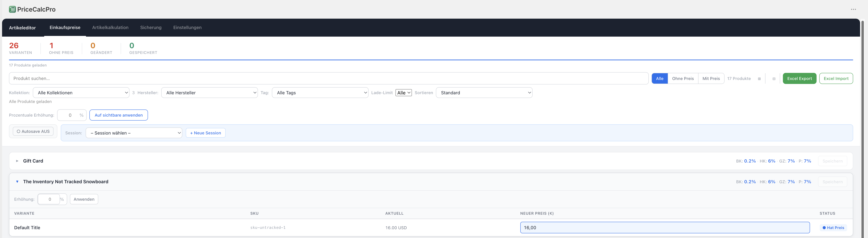Screen dimensions: 868x238
Task: Click the Excel Export button
Action: pos(799,79)
